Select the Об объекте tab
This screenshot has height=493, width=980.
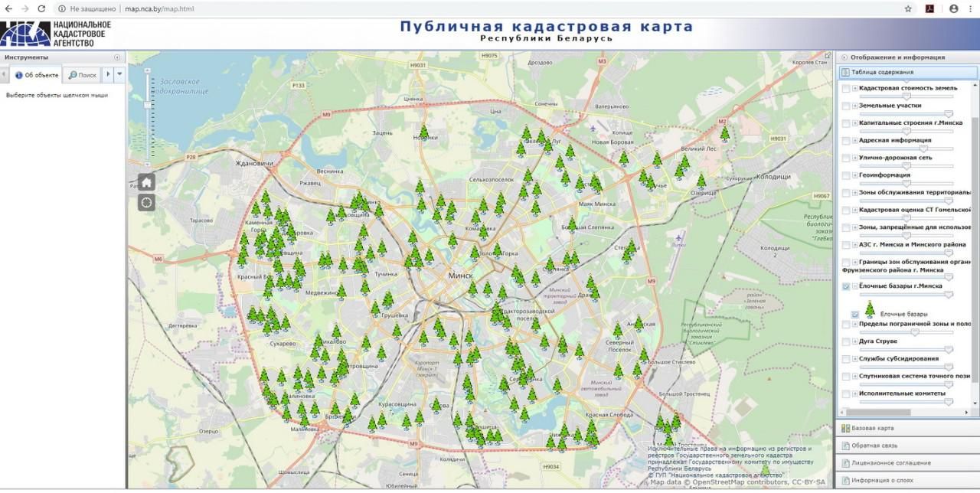37,75
